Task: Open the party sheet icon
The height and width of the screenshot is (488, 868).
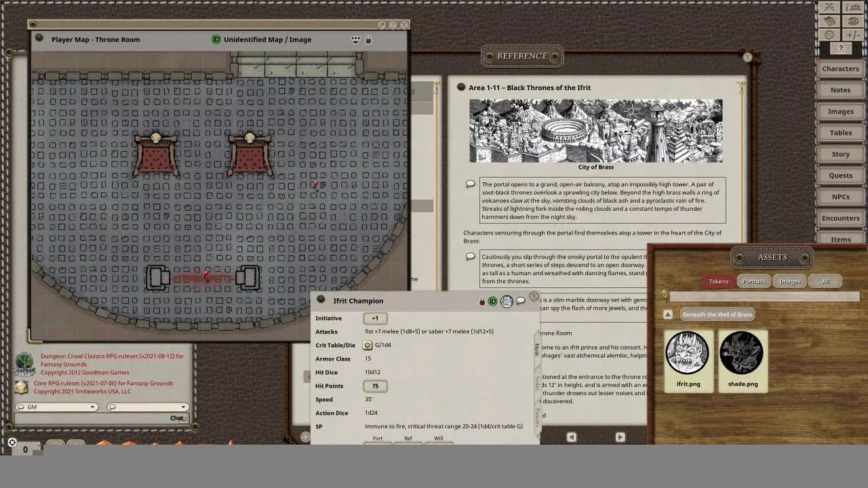Action: (x=852, y=7)
